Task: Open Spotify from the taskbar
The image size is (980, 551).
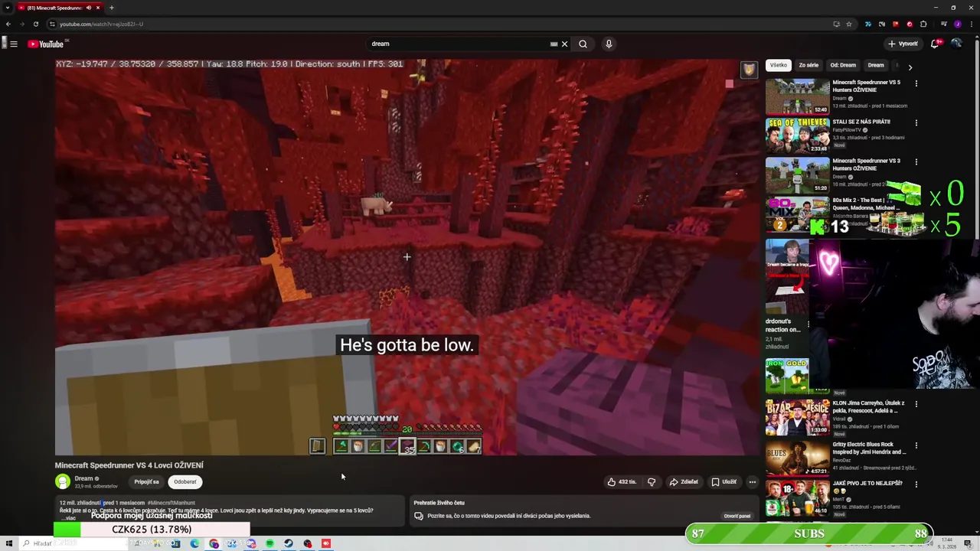Action: click(x=269, y=543)
